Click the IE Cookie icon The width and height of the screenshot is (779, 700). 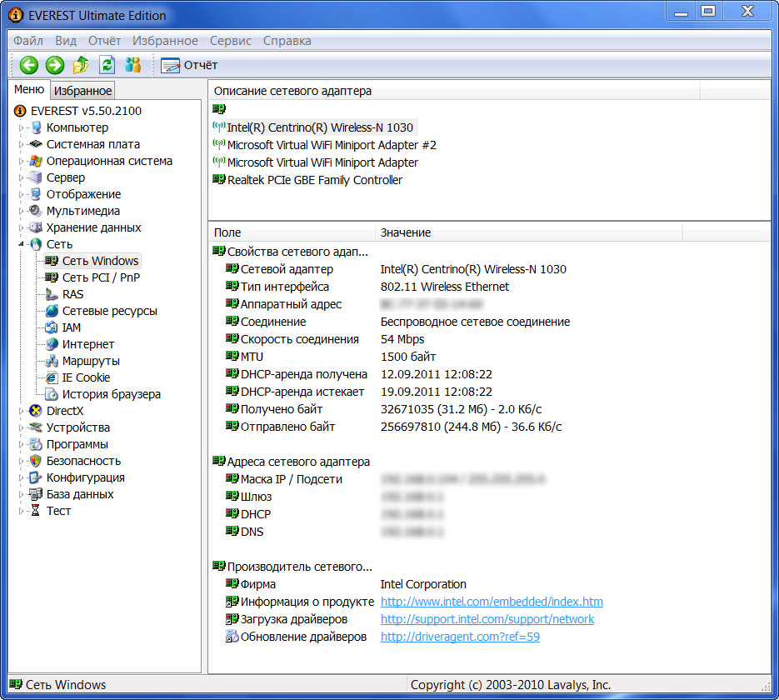[x=52, y=377]
